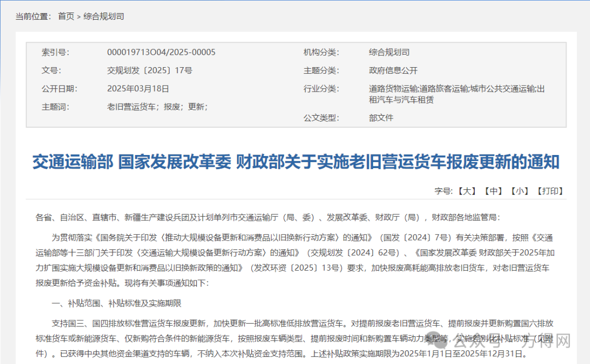
Task: Select document number 交规划发〔2025〕17号
Action: (x=150, y=71)
